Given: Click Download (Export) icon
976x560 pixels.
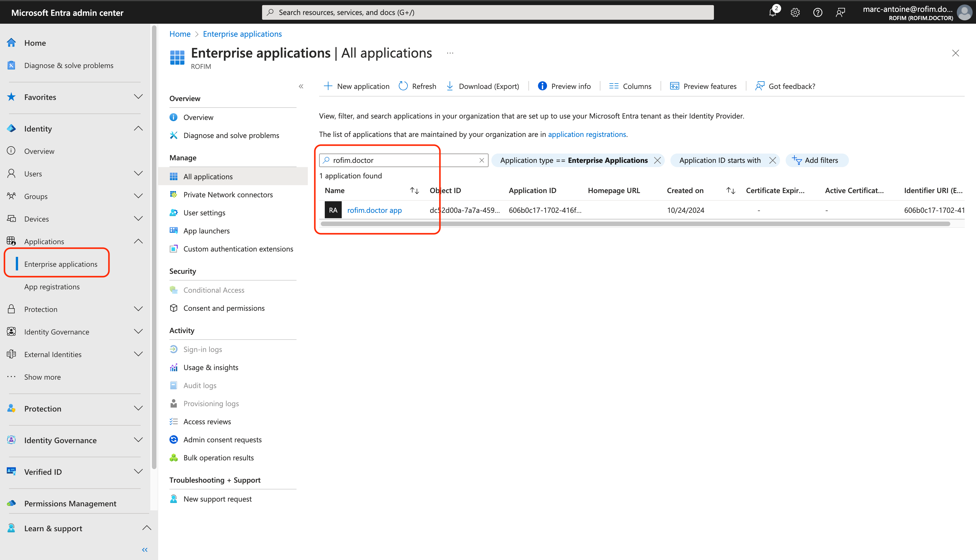Looking at the screenshot, I should coord(450,86).
